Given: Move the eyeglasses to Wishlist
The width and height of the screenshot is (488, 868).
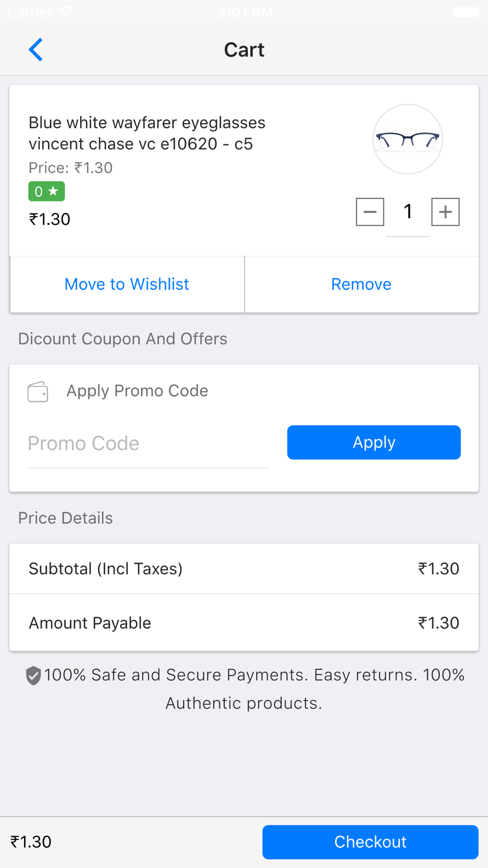Looking at the screenshot, I should point(127,284).
